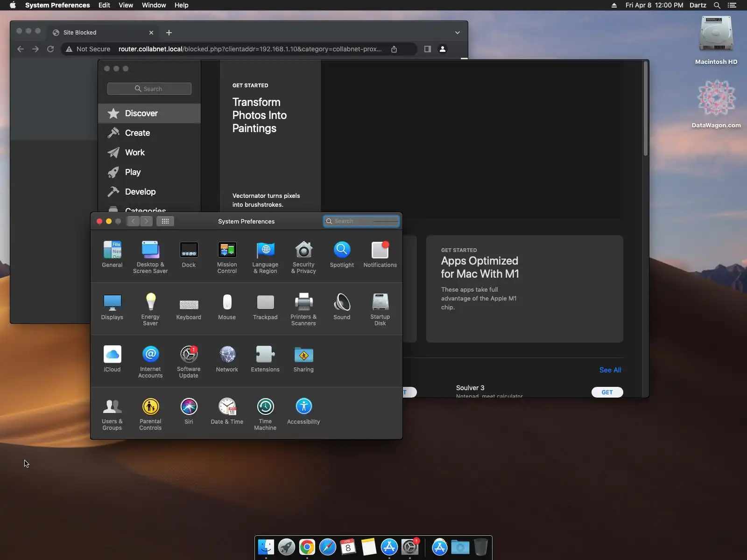Open the Edit menu
The image size is (747, 560).
point(104,5)
